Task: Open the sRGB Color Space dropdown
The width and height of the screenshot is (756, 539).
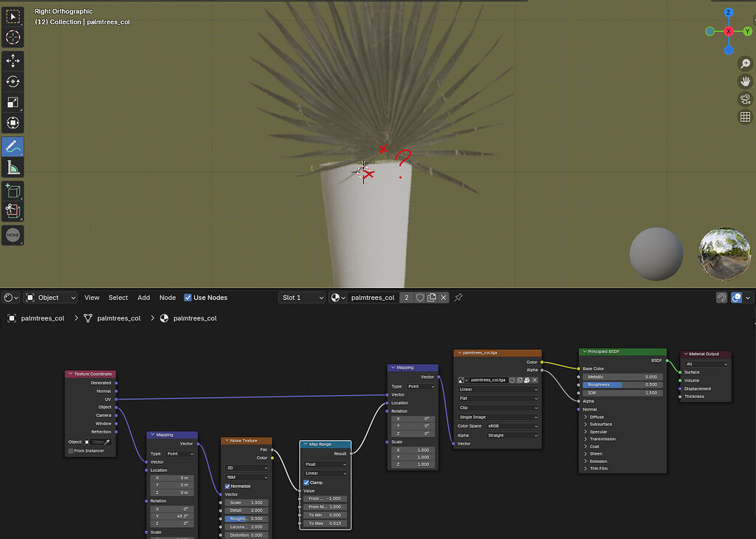Action: (512, 426)
